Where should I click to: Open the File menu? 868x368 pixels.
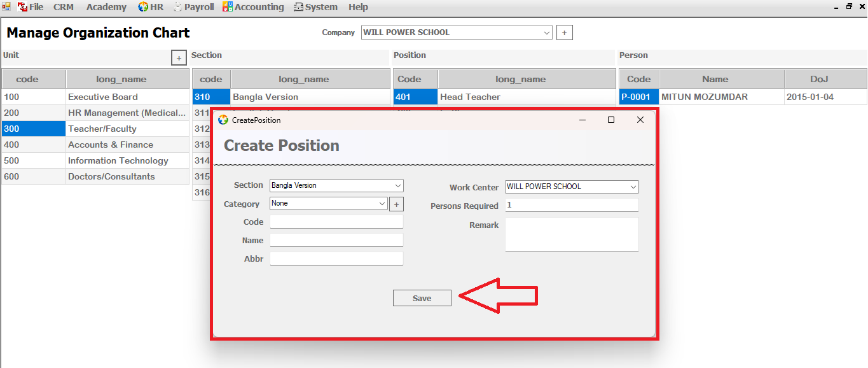coord(31,7)
